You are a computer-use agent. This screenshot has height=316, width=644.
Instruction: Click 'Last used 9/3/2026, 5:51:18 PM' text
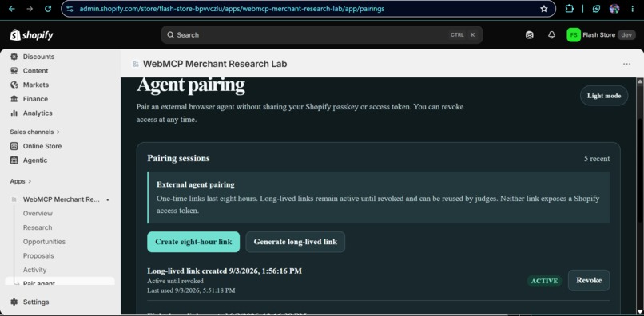point(192,290)
